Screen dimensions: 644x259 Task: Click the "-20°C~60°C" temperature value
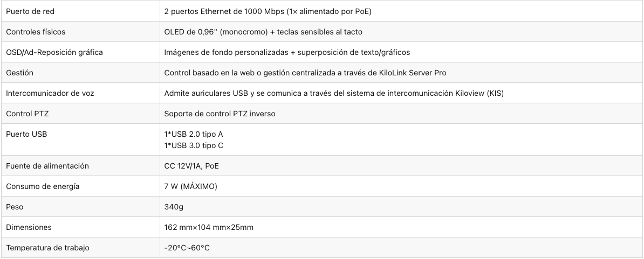tap(187, 248)
